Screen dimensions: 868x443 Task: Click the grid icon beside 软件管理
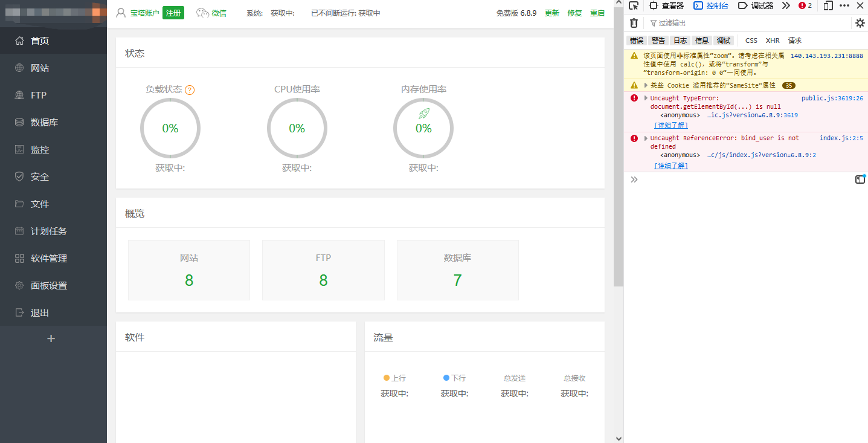(19, 259)
